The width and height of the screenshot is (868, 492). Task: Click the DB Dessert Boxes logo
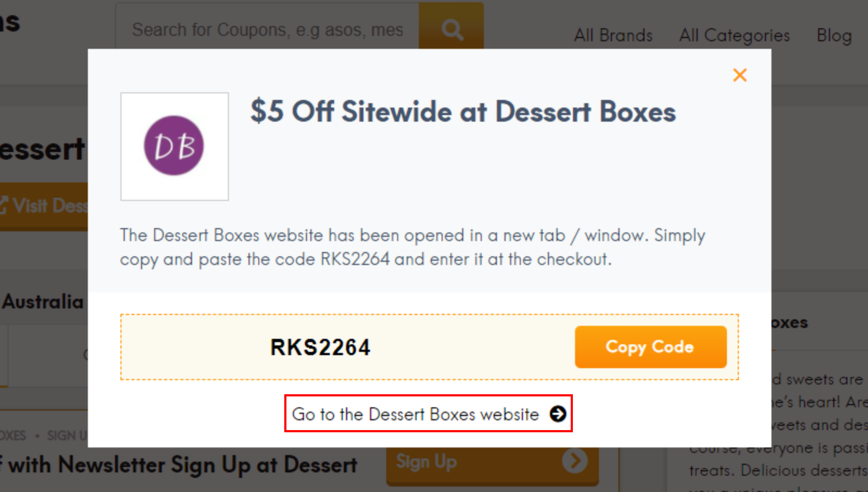pos(174,146)
